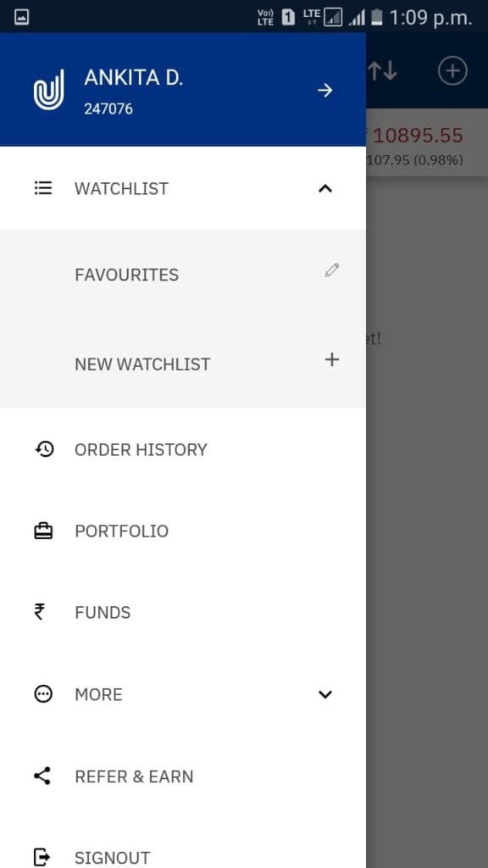Tap SIGNOUT to log out
The height and width of the screenshot is (868, 488).
pyautogui.click(x=112, y=857)
